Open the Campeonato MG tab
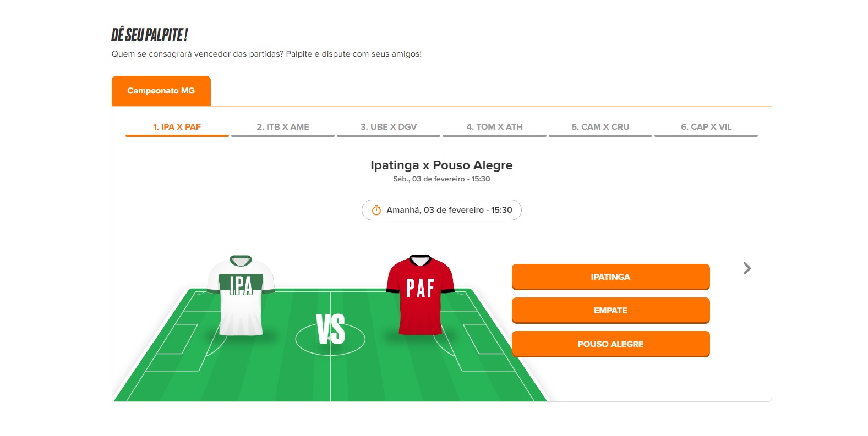The width and height of the screenshot is (868, 436). pos(161,91)
